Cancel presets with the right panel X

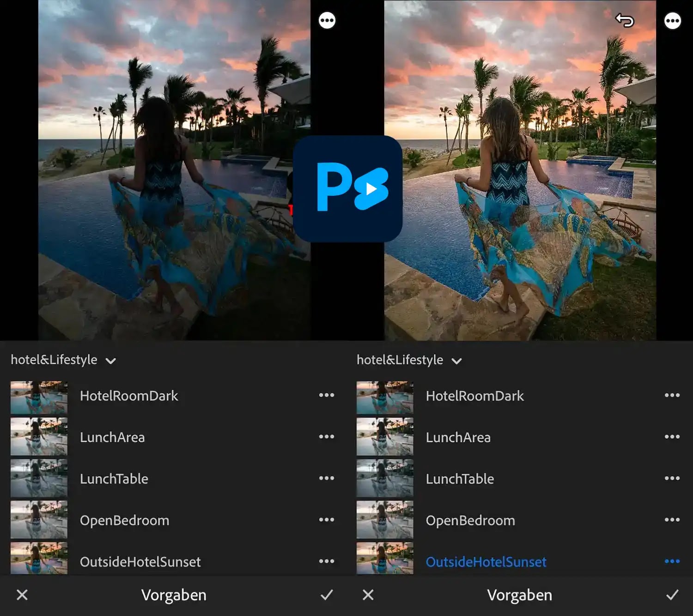pos(368,595)
